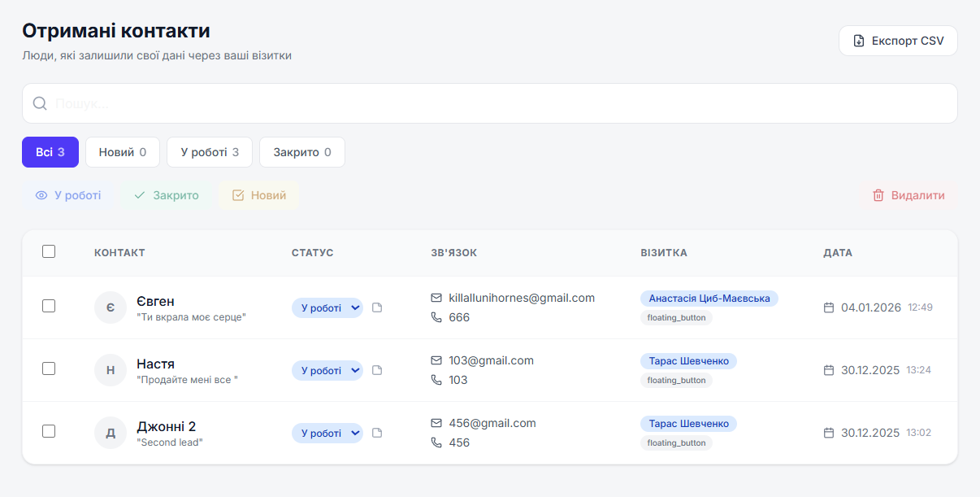The image size is (980, 497).
Task: Click the red Видалити button
Action: 908,195
